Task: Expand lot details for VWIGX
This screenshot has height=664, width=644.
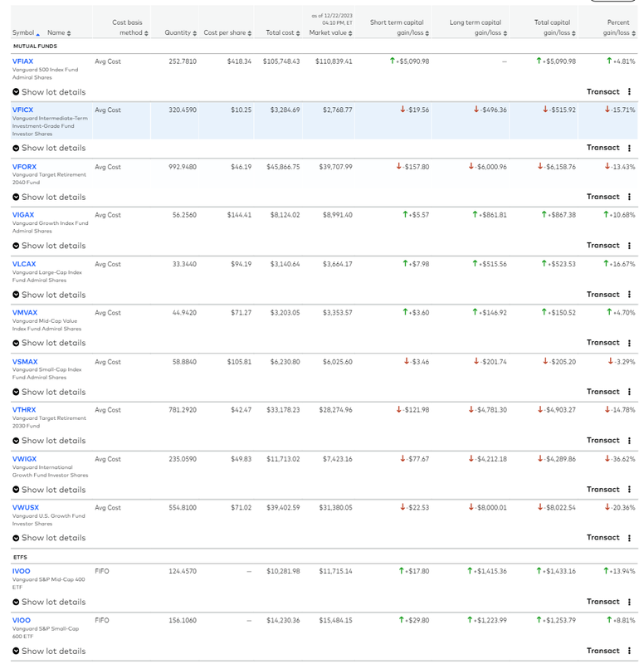Action: (49, 490)
